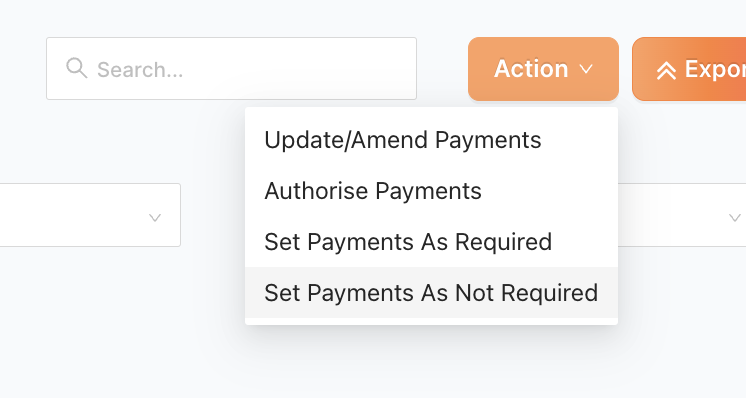
Task: Click the orange Action button label
Action: tap(531, 69)
